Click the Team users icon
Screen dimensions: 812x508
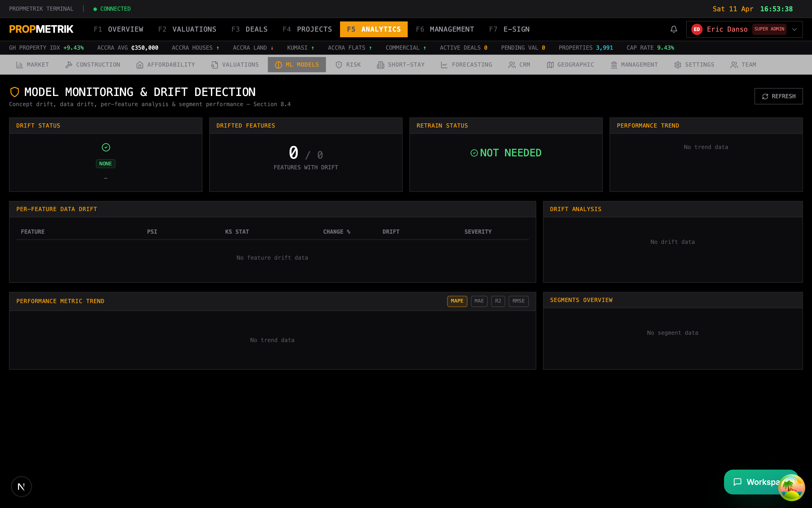(734, 65)
